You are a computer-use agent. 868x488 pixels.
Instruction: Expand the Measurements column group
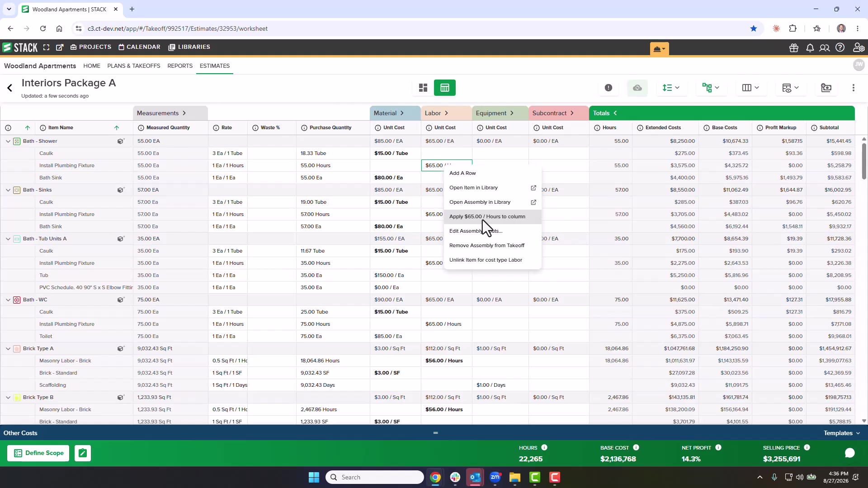(184, 113)
